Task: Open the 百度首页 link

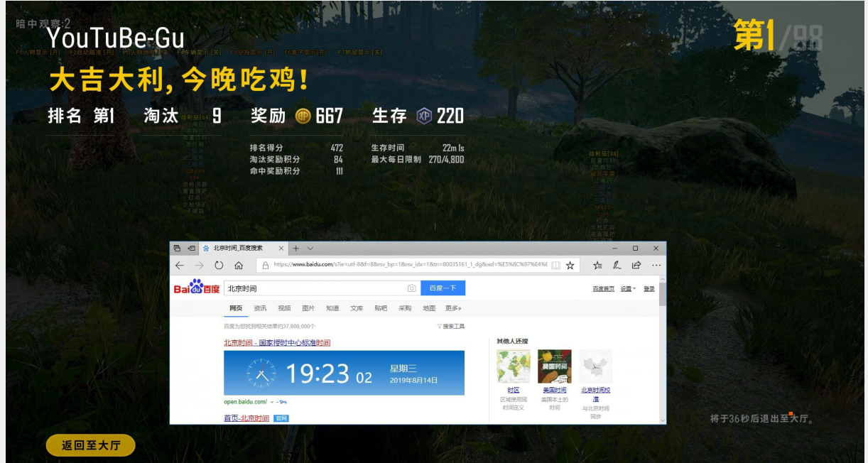Action: pos(604,289)
